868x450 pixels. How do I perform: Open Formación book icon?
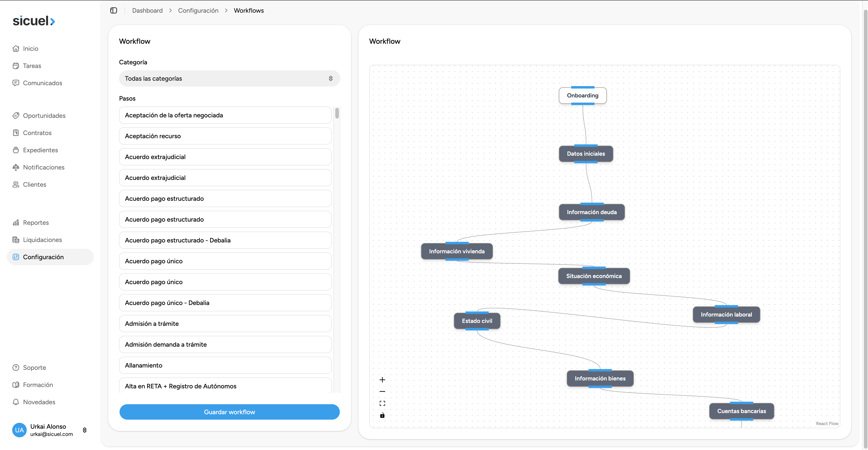(x=16, y=385)
